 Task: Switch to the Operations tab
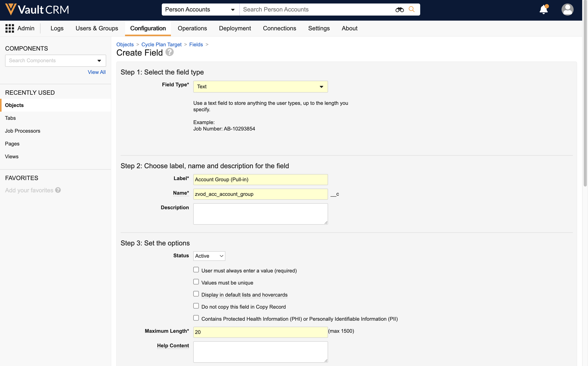pos(192,28)
